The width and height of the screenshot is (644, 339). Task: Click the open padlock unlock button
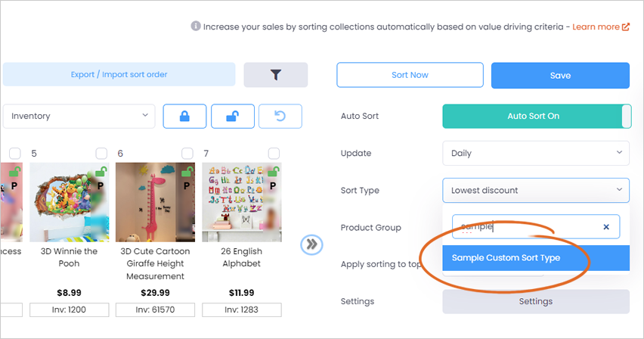pyautogui.click(x=233, y=117)
